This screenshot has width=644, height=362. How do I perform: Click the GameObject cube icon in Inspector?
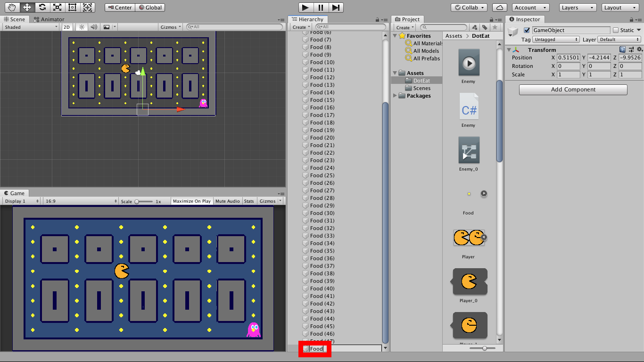[513, 33]
